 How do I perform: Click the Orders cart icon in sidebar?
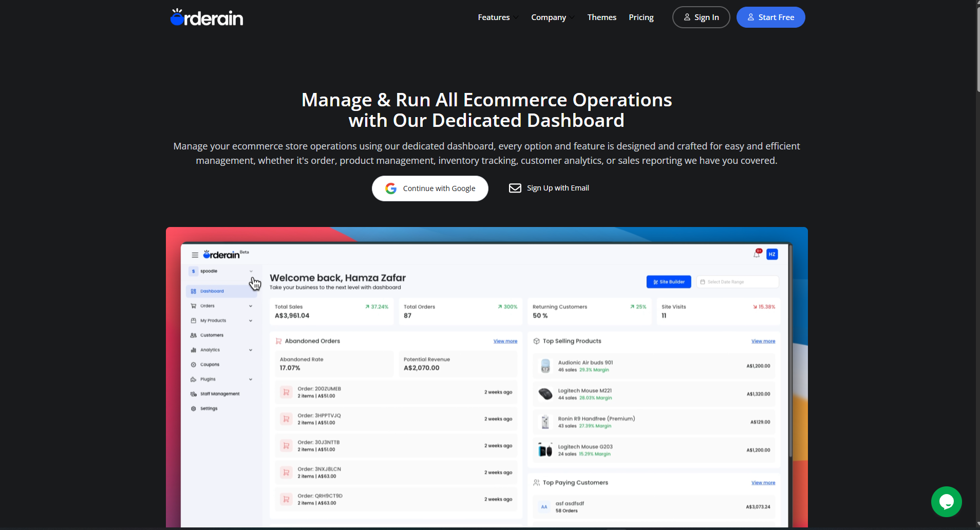tap(194, 306)
